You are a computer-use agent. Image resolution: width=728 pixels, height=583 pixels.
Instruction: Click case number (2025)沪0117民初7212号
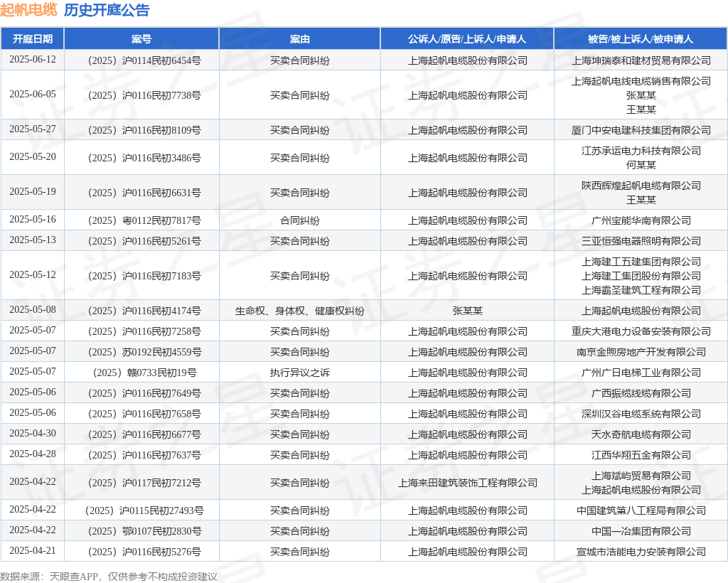coord(144,483)
